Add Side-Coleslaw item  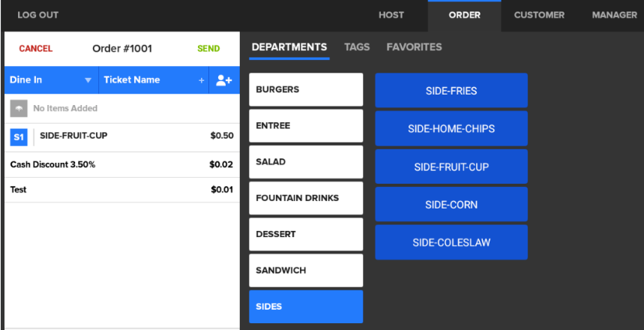coord(451,242)
